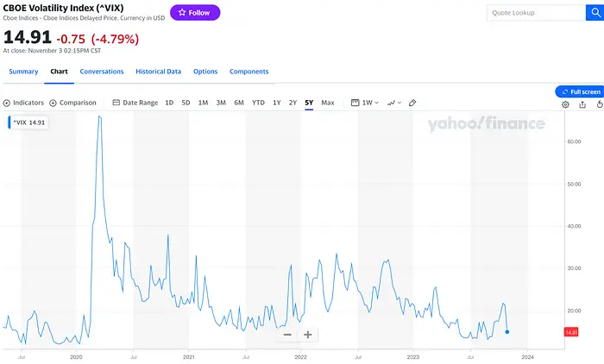Click the 40.00 y-axis label
The width and height of the screenshot is (604, 364).
pyautogui.click(x=574, y=226)
